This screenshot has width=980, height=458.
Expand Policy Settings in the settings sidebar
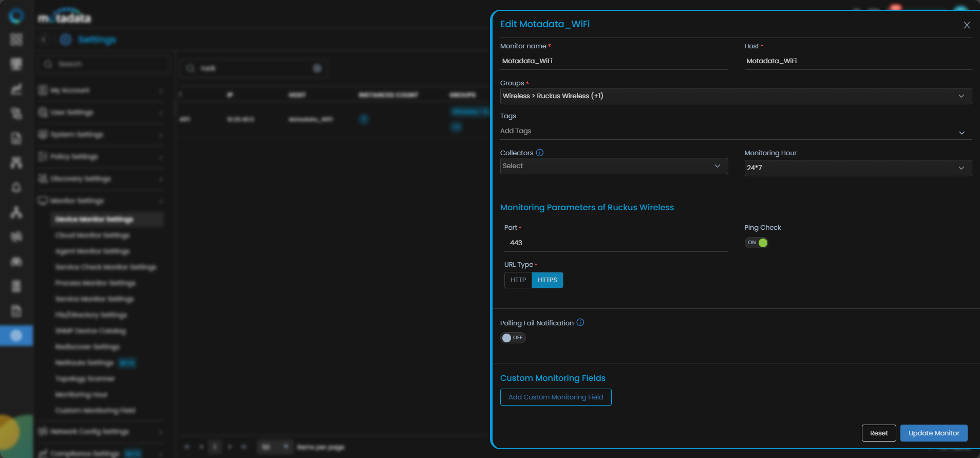[101, 157]
